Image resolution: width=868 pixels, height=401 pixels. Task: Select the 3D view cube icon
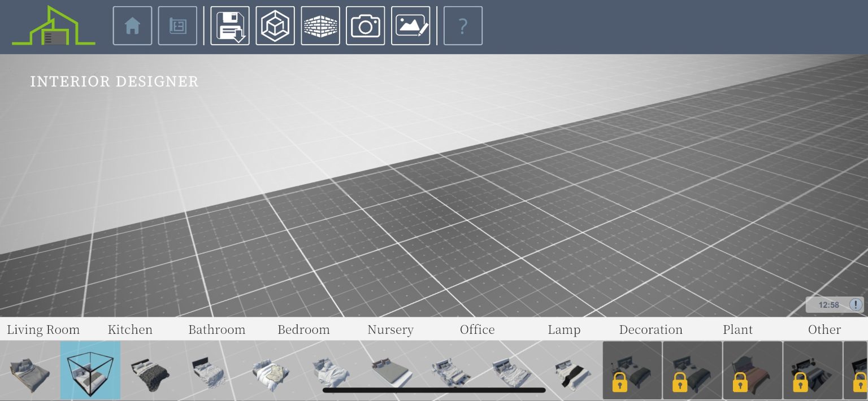[275, 25]
